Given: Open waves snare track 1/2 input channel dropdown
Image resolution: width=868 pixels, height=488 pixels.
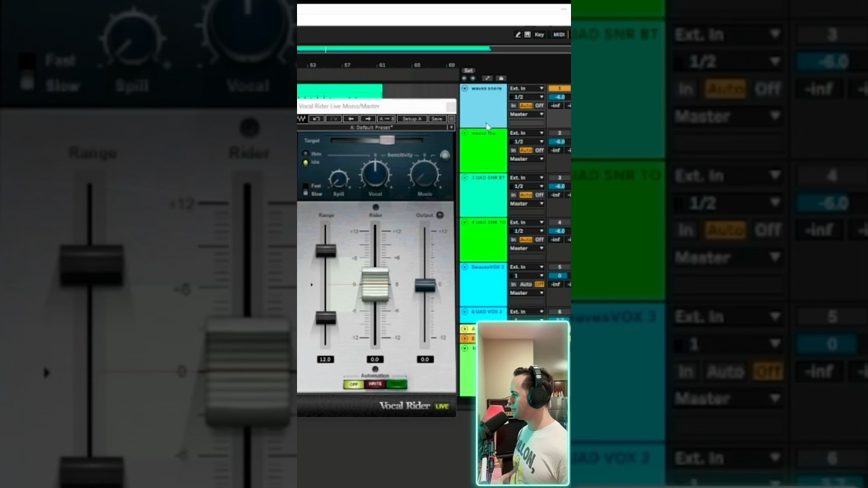Looking at the screenshot, I should 527,97.
